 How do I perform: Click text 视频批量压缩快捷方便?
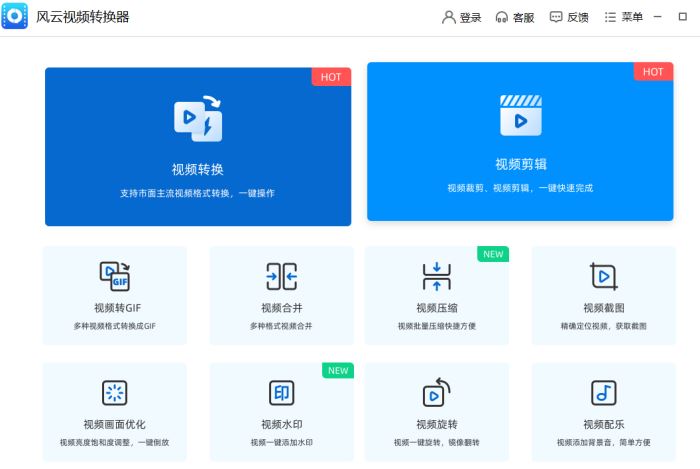coord(437,326)
